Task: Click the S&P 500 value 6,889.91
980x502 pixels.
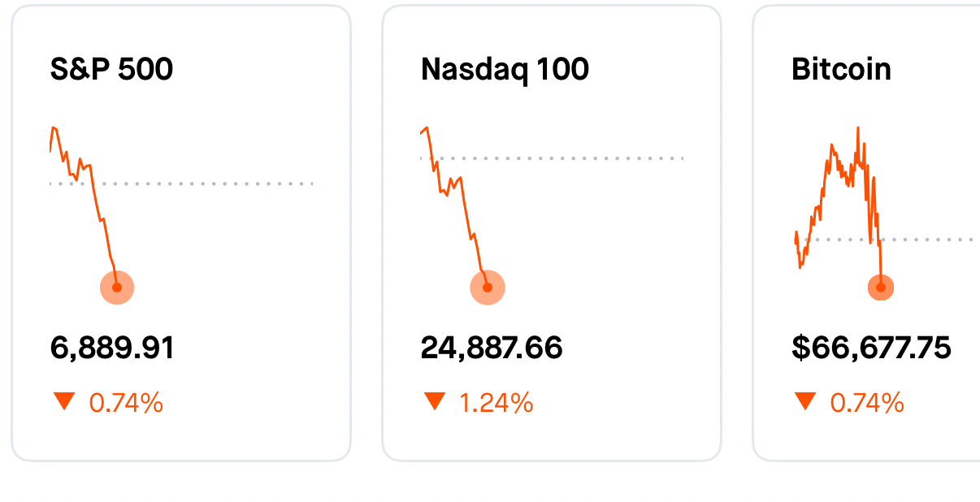Action: point(112,348)
